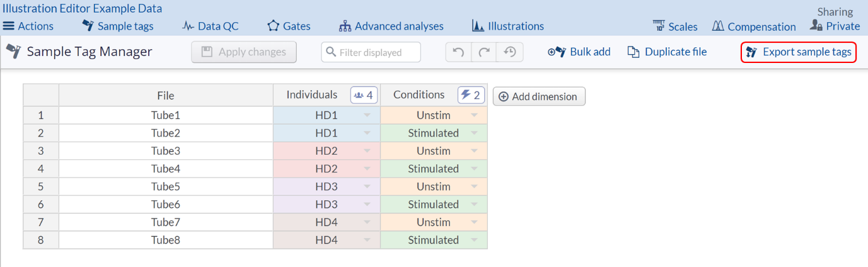Open the Illustrations section
Viewport: 868px width, 267px height.
pyautogui.click(x=507, y=26)
